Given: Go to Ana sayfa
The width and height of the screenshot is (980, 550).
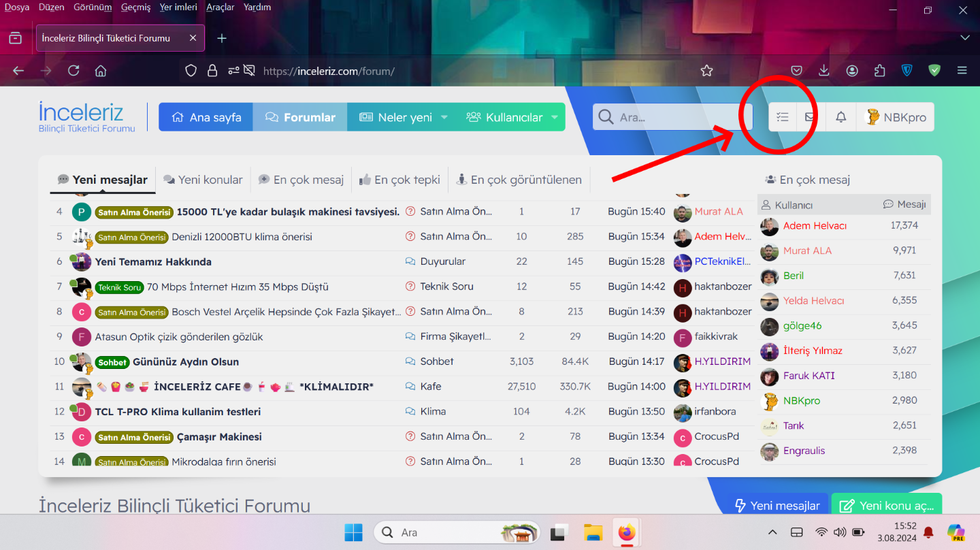Looking at the screenshot, I should pos(206,117).
